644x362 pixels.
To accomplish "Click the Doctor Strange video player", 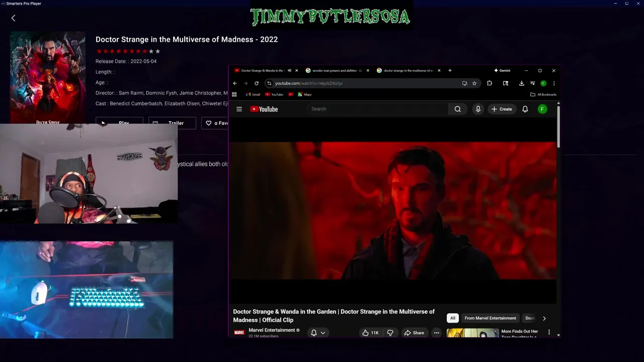I will tap(393, 211).
